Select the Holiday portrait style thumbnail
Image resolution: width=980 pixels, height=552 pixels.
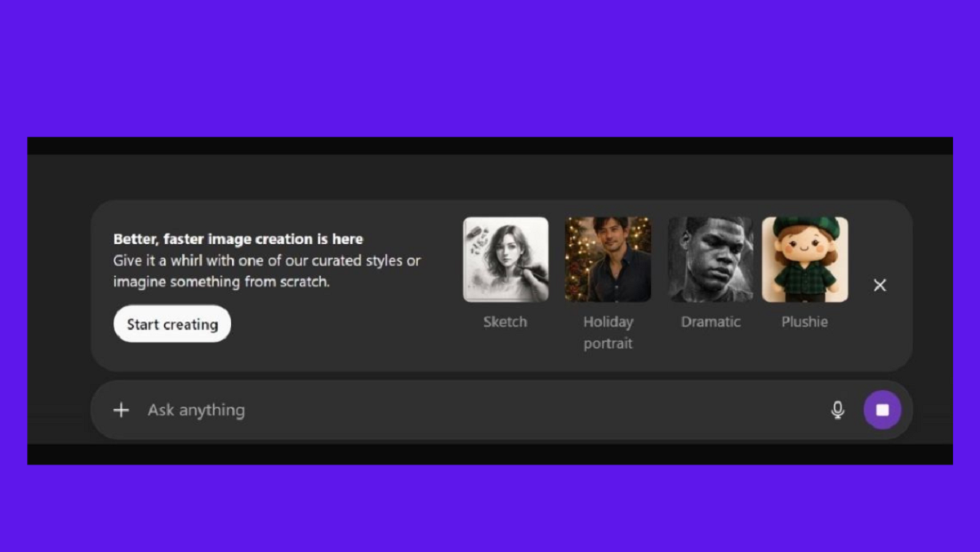[x=608, y=260]
